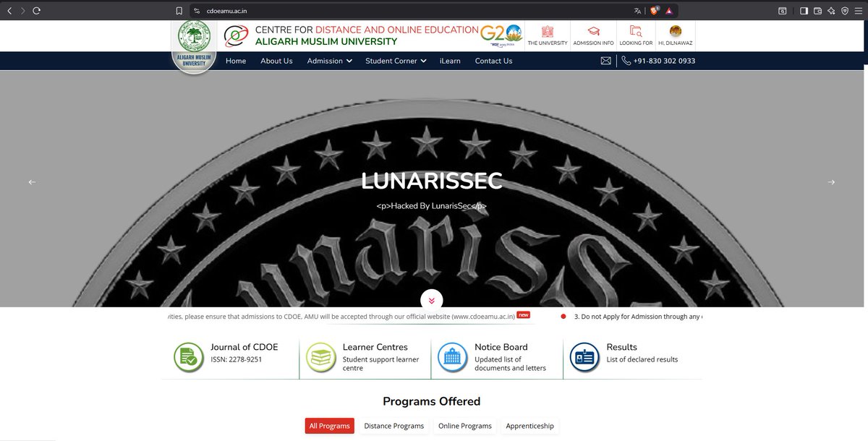The height and width of the screenshot is (441, 868).
Task: Open About Us in the navigation bar
Action: 276,61
